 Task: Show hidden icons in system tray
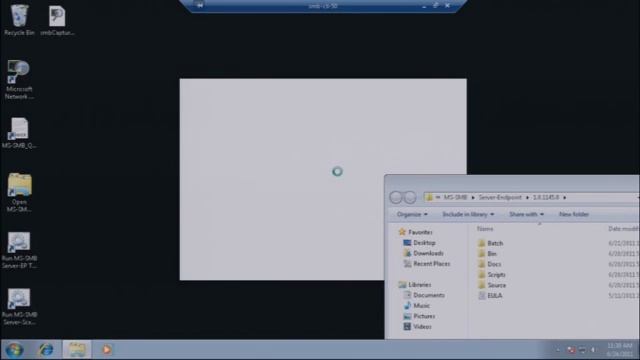pyautogui.click(x=558, y=350)
